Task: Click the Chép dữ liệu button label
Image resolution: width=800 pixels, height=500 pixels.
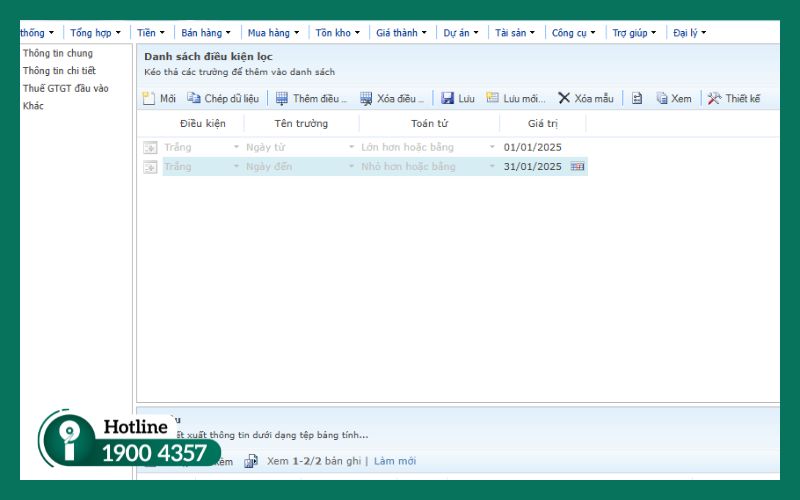Action: click(x=232, y=98)
